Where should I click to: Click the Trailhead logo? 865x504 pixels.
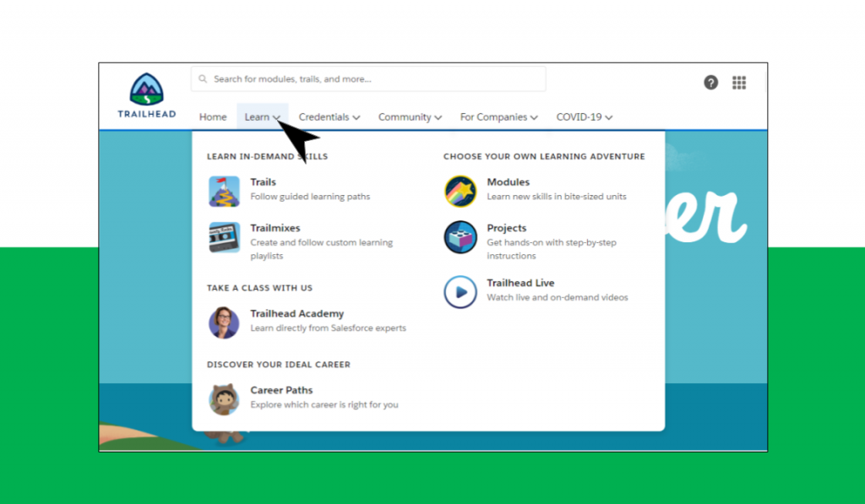pos(147,95)
